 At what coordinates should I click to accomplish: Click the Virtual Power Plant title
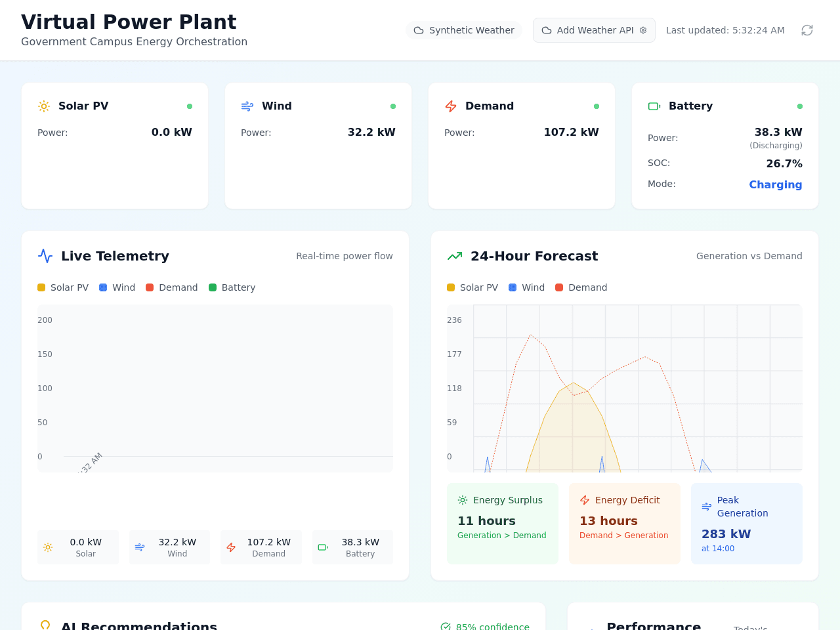tap(129, 22)
